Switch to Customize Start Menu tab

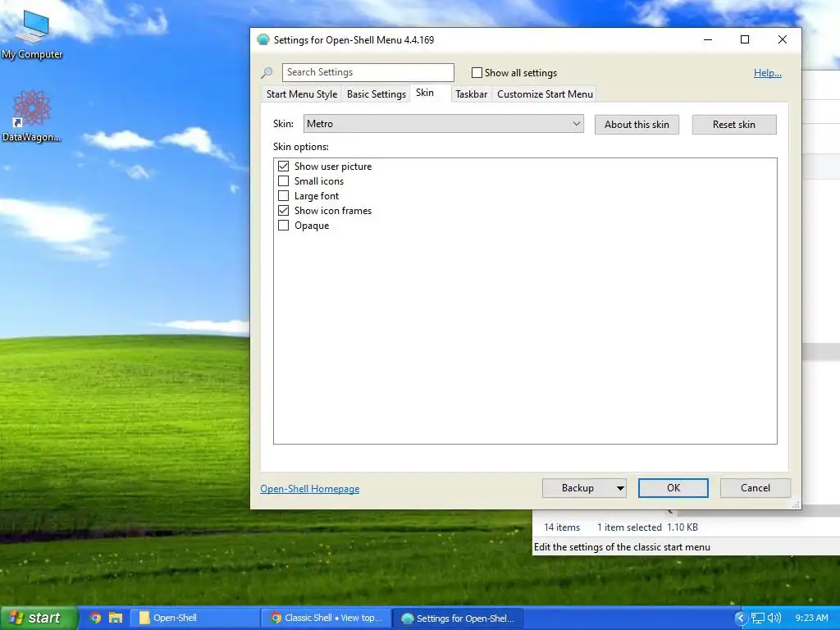(545, 94)
